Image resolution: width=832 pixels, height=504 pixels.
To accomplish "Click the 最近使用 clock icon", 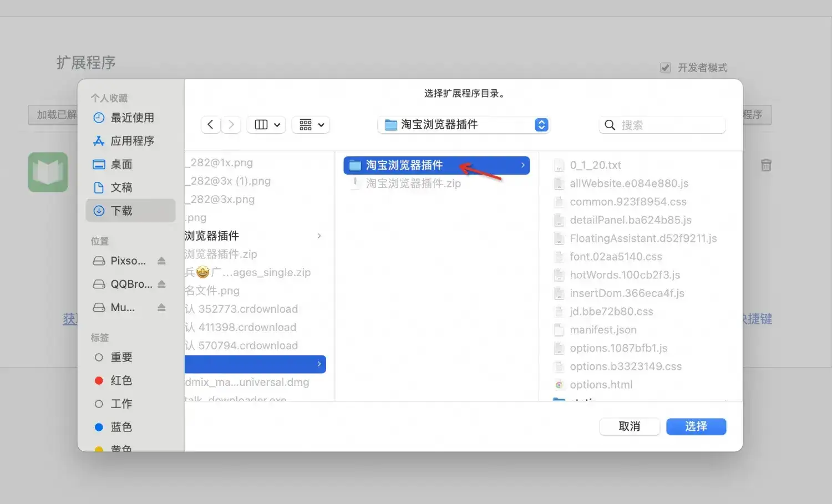I will click(x=99, y=118).
